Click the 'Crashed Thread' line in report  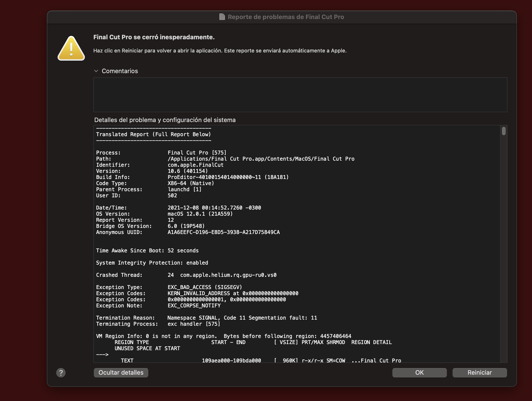[x=186, y=275]
